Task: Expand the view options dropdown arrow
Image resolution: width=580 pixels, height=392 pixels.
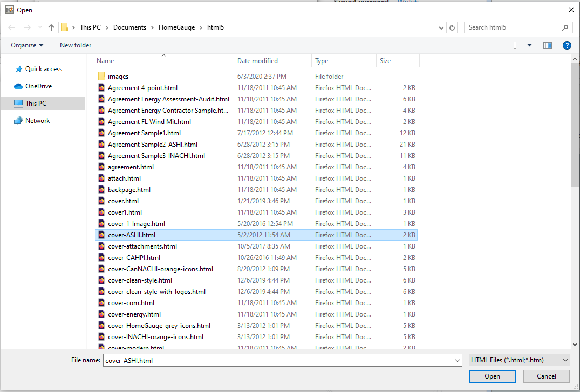Action: tap(529, 45)
